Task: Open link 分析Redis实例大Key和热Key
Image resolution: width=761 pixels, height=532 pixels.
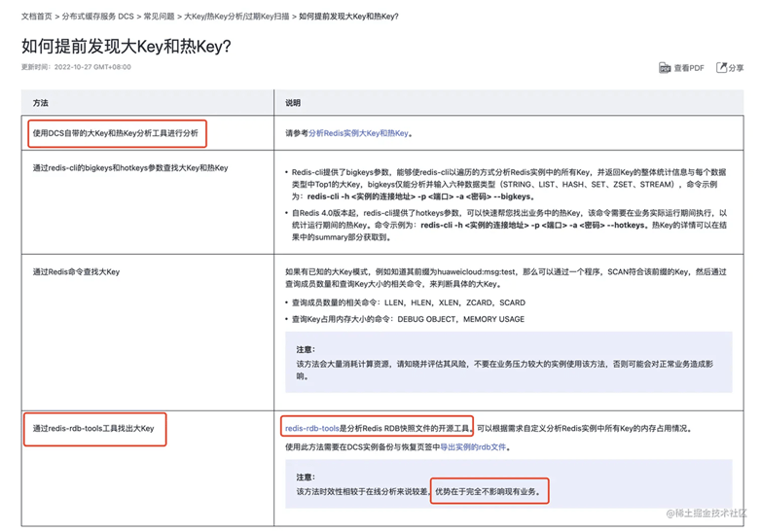Action: [358, 133]
